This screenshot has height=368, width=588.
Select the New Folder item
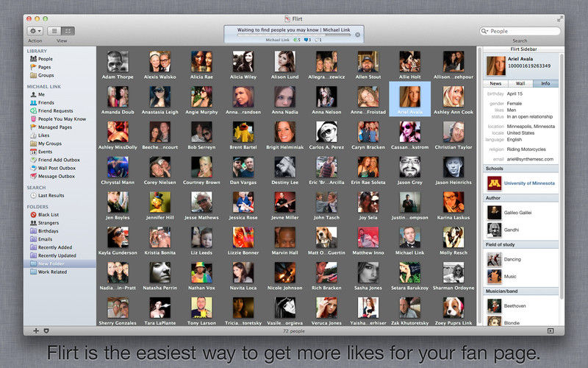point(60,264)
